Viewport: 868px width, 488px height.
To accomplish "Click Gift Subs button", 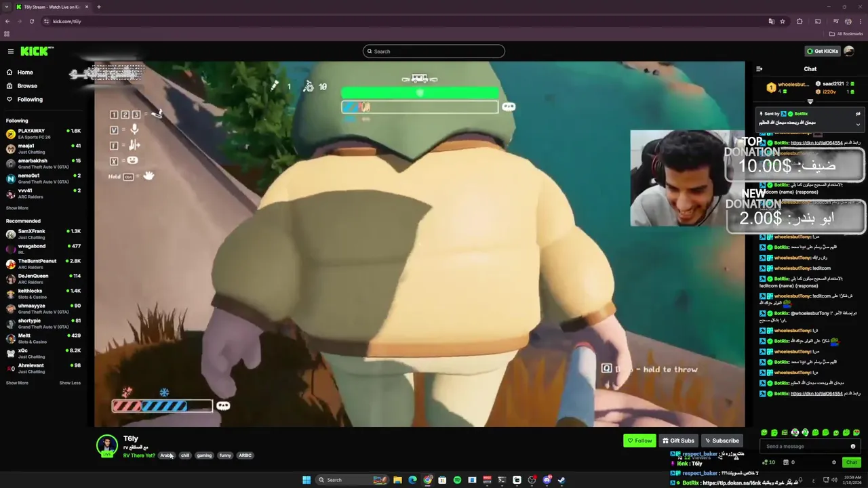I will point(678,441).
